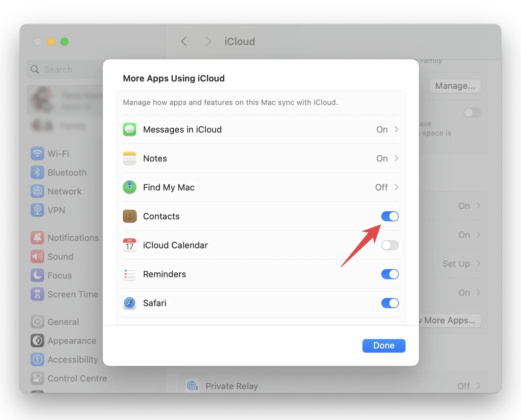Open Find My Mac options chevron
Image resolution: width=521 pixels, height=420 pixels.
pyautogui.click(x=396, y=187)
